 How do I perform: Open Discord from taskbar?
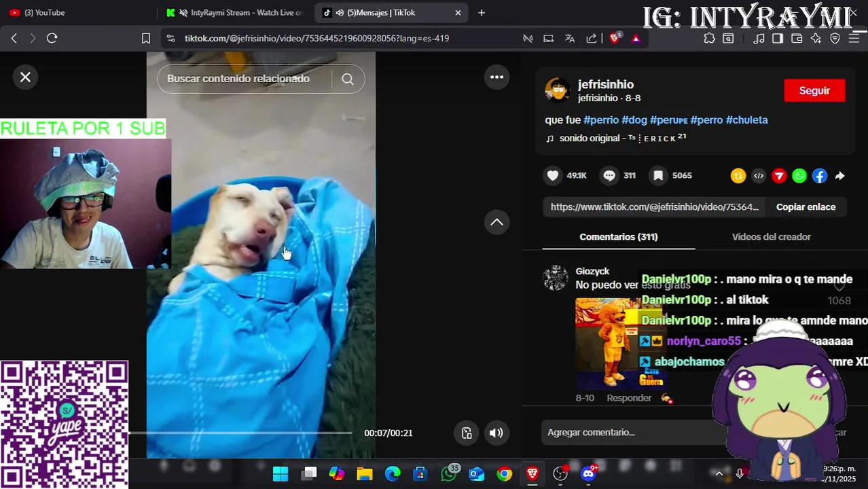[x=588, y=473]
